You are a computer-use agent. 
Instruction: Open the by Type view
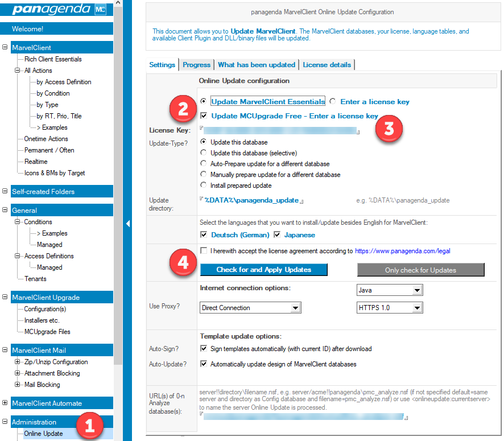point(47,105)
